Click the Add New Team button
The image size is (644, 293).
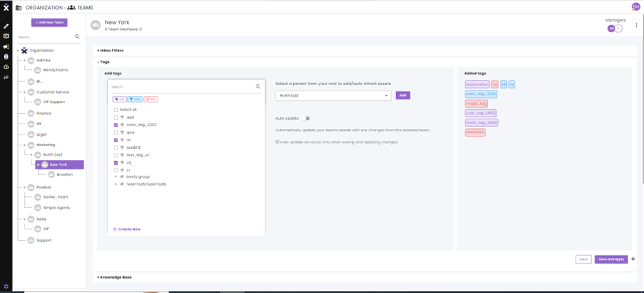[49, 23]
